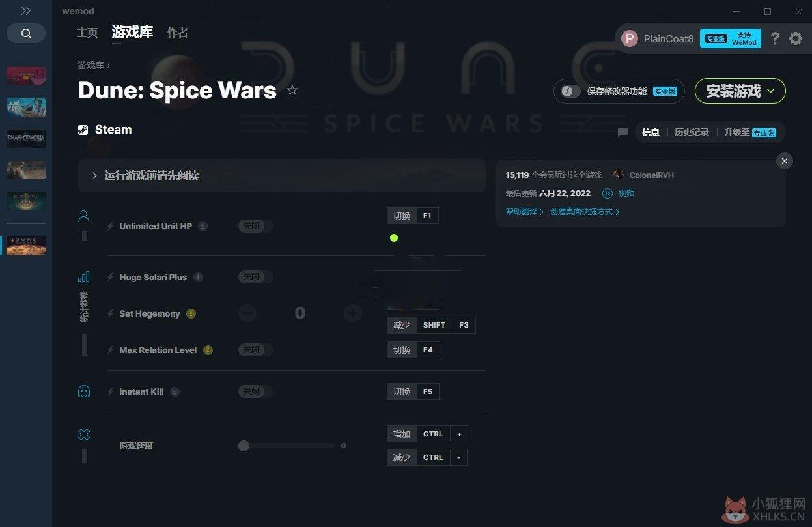Click the 视频 play icon
812x527 pixels.
click(608, 193)
